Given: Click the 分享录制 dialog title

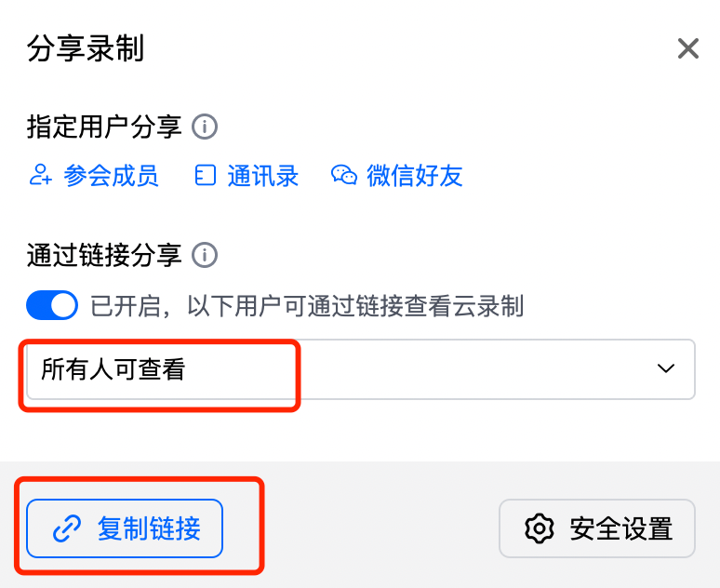Looking at the screenshot, I should point(86,48).
